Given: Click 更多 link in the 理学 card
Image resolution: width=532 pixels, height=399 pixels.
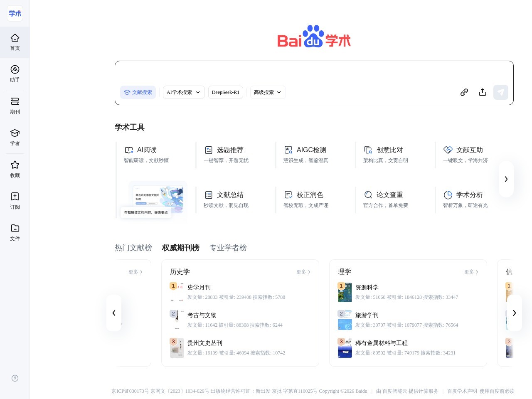Looking at the screenshot, I should 471,272.
